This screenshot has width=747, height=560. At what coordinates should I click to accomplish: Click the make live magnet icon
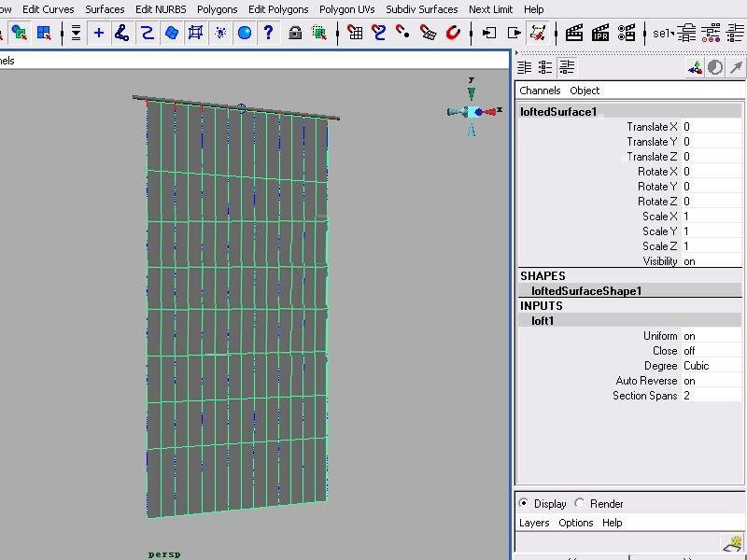point(453,33)
